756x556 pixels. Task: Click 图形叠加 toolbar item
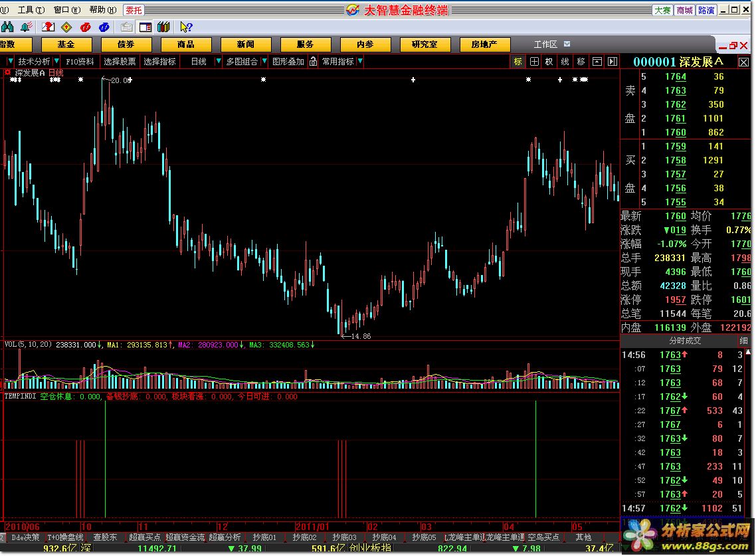click(288, 62)
